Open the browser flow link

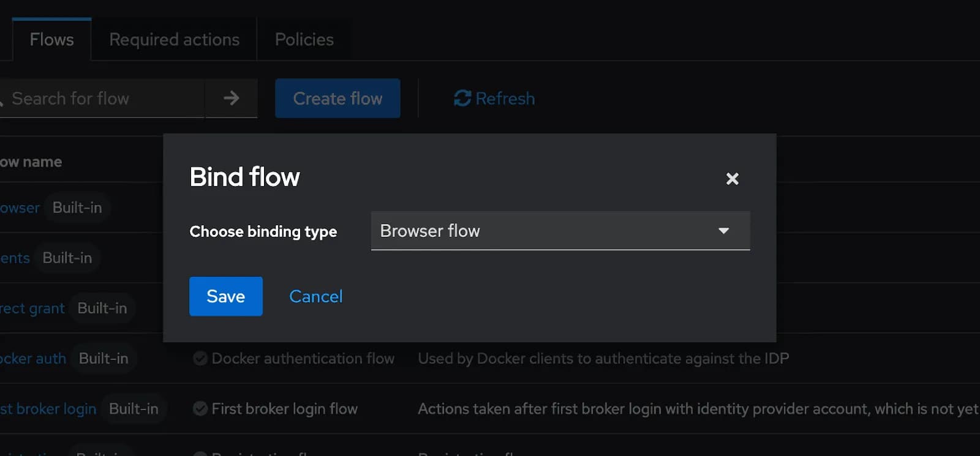coord(20,207)
